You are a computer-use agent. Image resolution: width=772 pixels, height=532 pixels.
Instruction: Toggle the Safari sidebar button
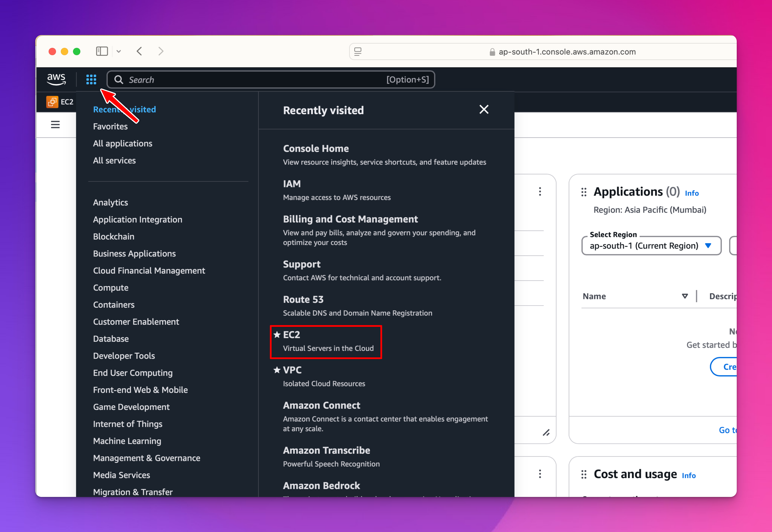coord(102,51)
